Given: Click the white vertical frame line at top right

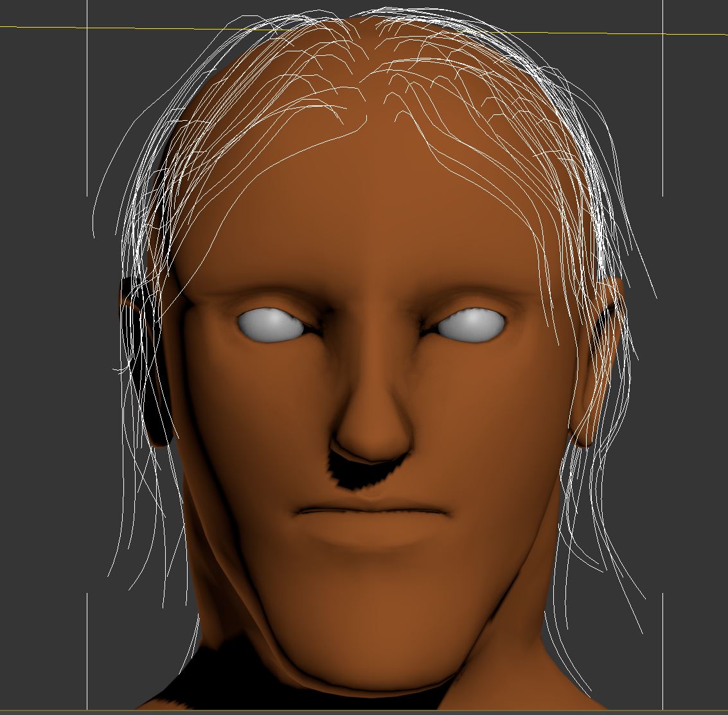Looking at the screenshot, I should (662, 96).
